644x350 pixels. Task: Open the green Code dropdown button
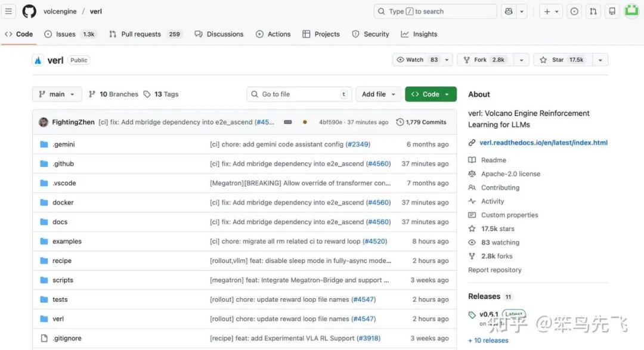(x=431, y=94)
